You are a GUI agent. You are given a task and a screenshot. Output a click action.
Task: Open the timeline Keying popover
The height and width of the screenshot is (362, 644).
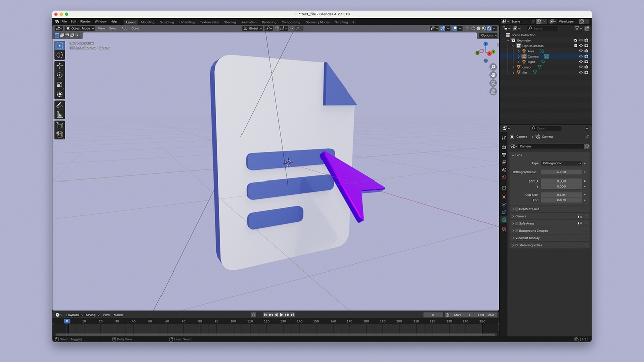click(92, 315)
